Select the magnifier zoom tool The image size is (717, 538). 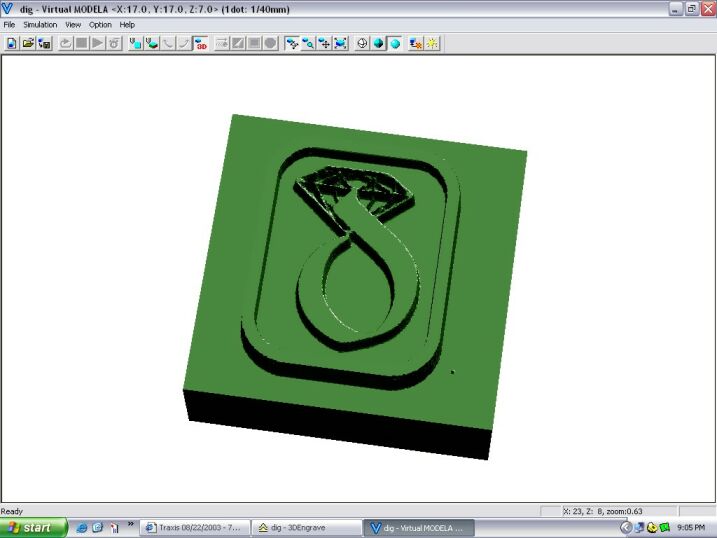(308, 44)
